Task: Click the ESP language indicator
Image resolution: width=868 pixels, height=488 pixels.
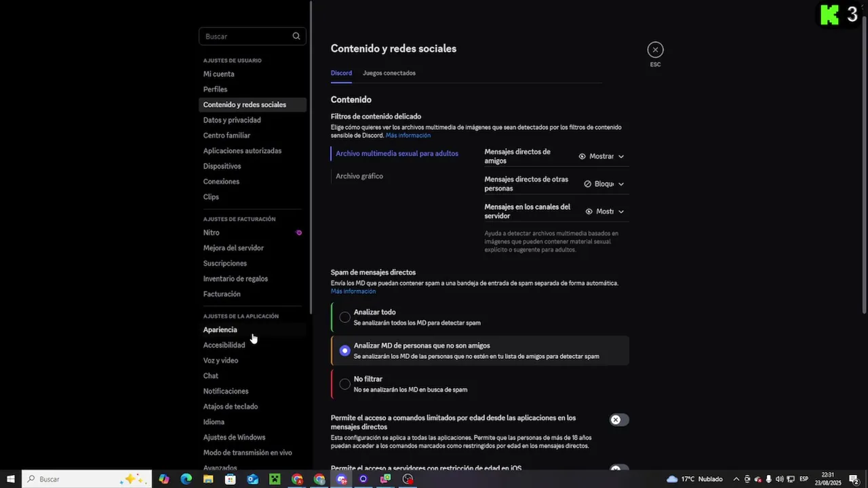Action: tap(804, 479)
